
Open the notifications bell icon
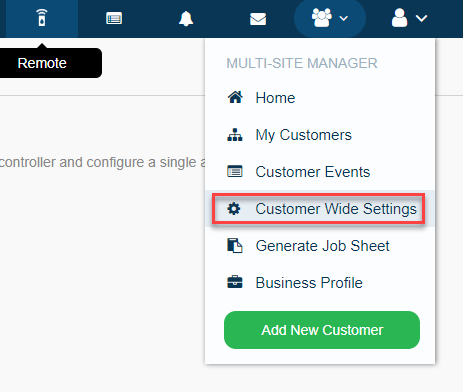pyautogui.click(x=186, y=18)
